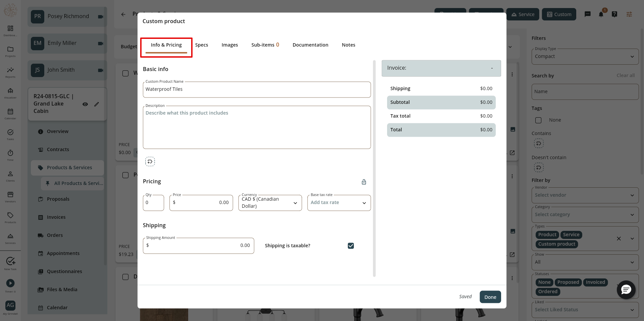Open notifications bell icon
Screen dimensions: 644x321
[x=601, y=14]
